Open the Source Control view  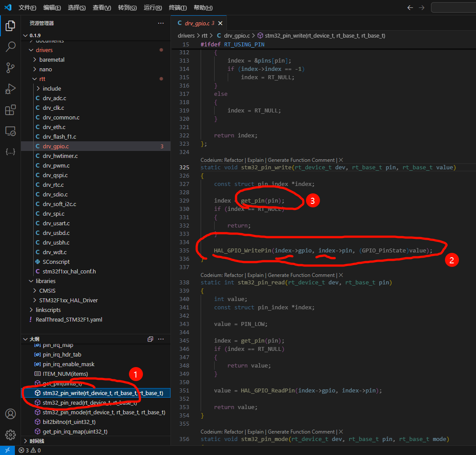pos(10,68)
